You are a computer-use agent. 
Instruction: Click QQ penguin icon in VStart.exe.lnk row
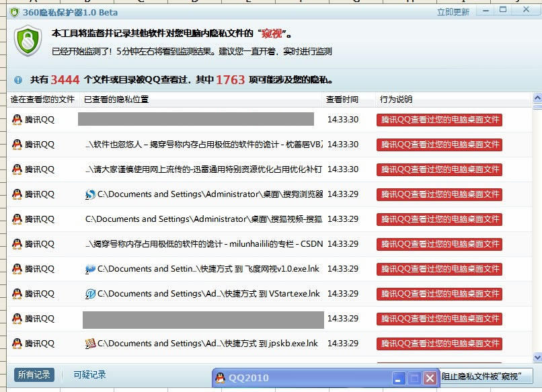(17, 294)
